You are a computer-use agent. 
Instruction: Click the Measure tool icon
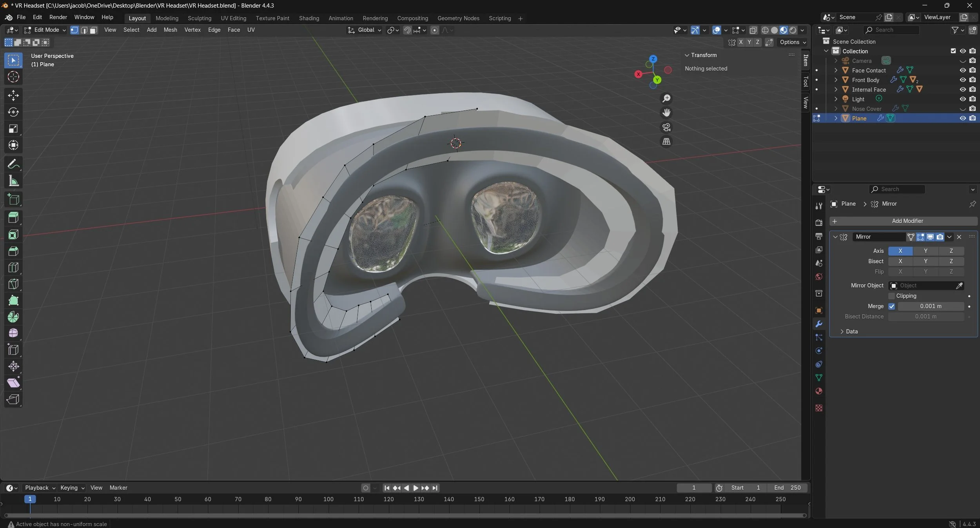point(13,181)
